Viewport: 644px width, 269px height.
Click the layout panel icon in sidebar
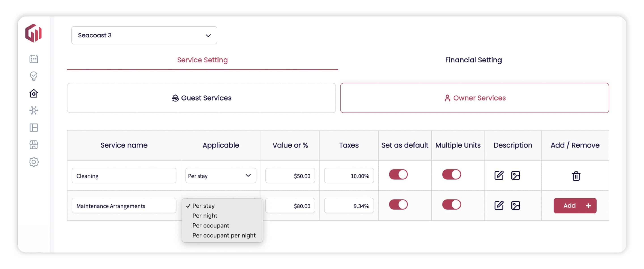click(34, 128)
